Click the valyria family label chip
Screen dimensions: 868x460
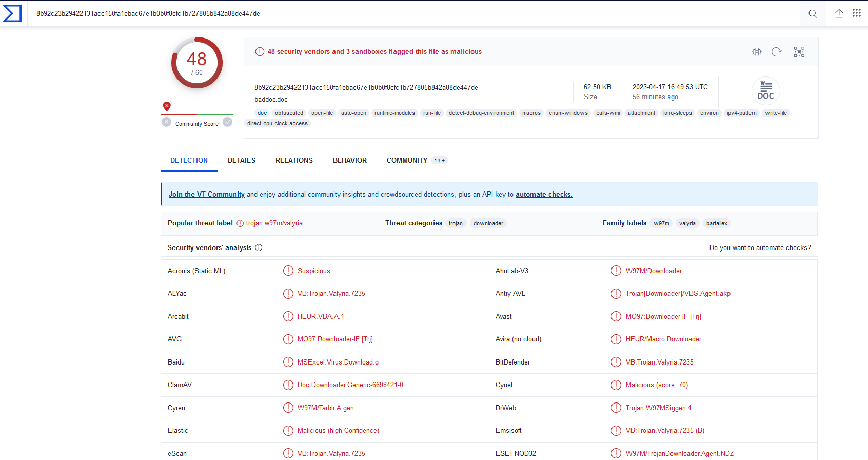click(687, 223)
